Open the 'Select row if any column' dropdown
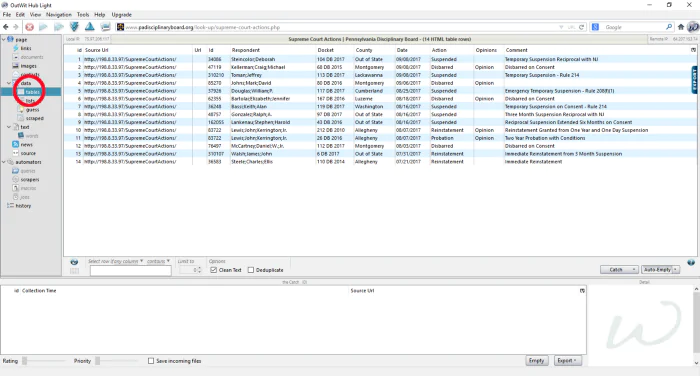This screenshot has height=376, width=700. (x=116, y=261)
